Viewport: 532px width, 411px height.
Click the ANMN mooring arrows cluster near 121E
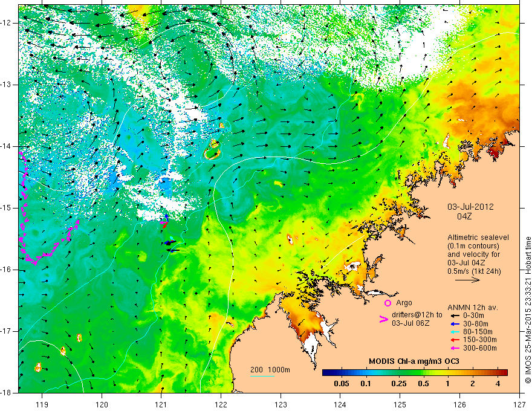click(x=169, y=234)
